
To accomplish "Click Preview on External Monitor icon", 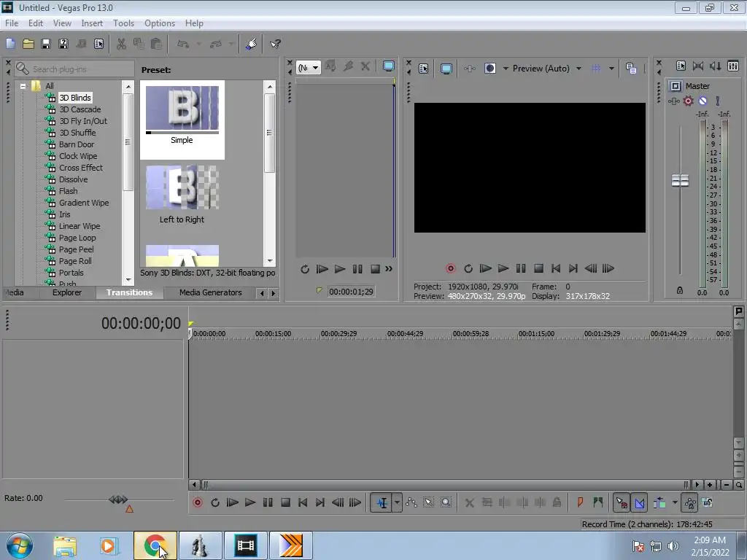I will tap(446, 69).
